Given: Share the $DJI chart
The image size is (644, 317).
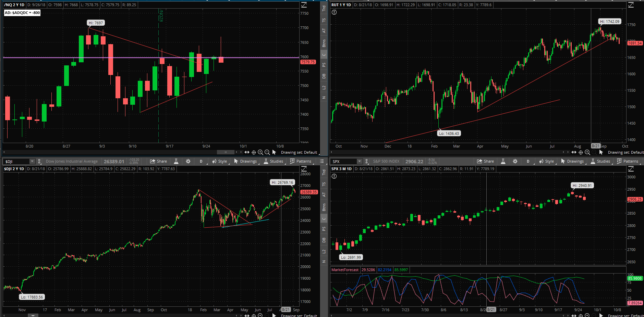Looking at the screenshot, I should (159, 161).
